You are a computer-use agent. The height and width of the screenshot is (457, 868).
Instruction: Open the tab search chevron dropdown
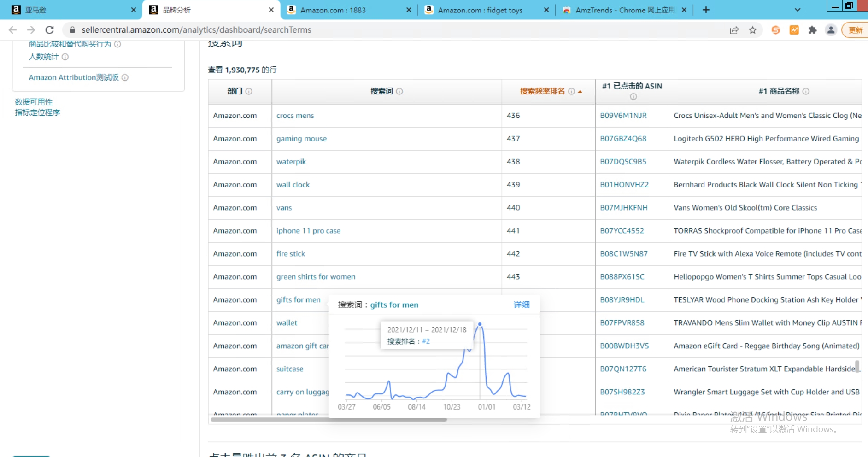pos(798,10)
